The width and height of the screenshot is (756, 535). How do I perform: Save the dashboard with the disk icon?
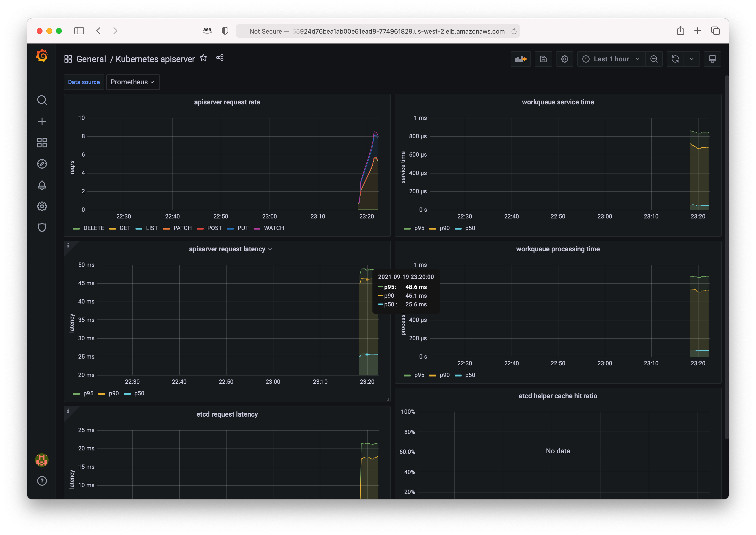coord(543,59)
